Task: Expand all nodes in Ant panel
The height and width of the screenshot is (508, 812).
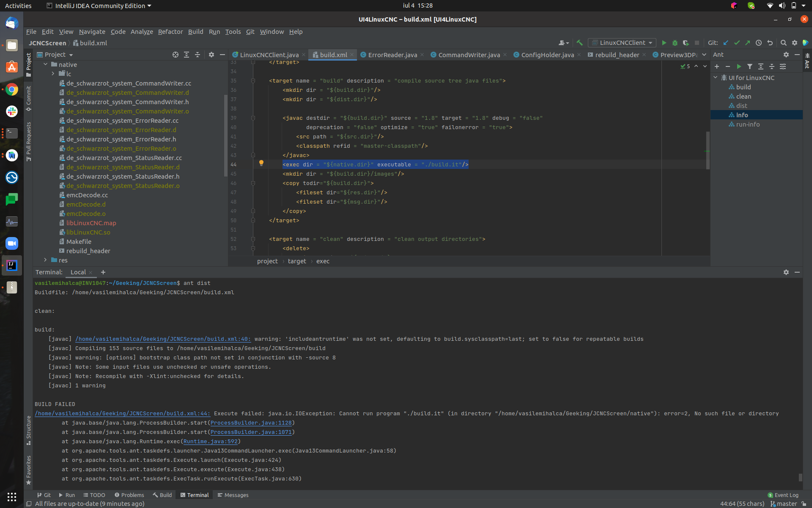Action: tap(761, 66)
